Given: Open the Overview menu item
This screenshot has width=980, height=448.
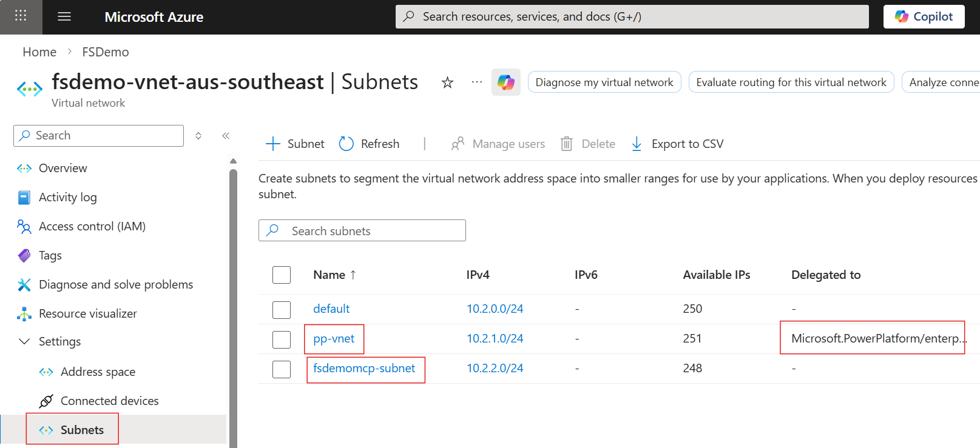Looking at the screenshot, I should (x=63, y=168).
